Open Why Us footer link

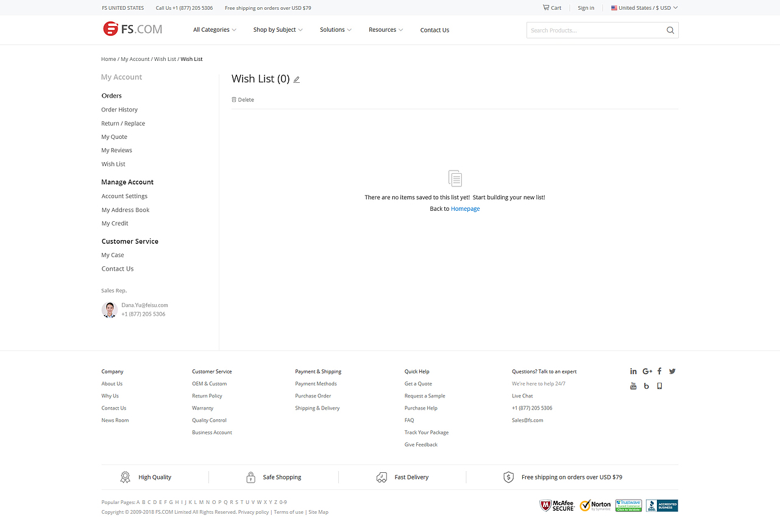coord(110,396)
